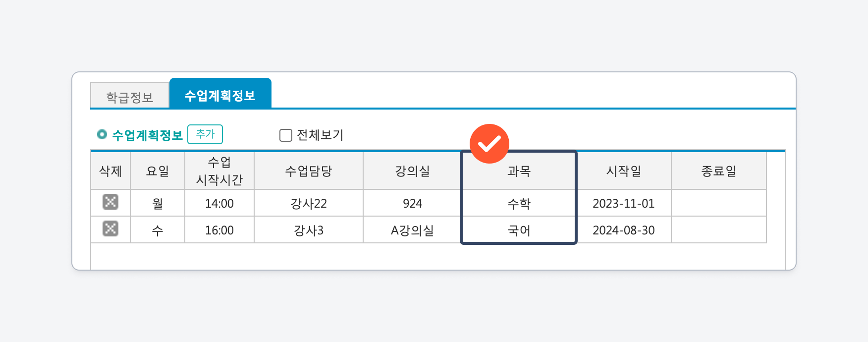Select the 수학 subject cell
Screen dimensions: 868x342
[x=519, y=203]
